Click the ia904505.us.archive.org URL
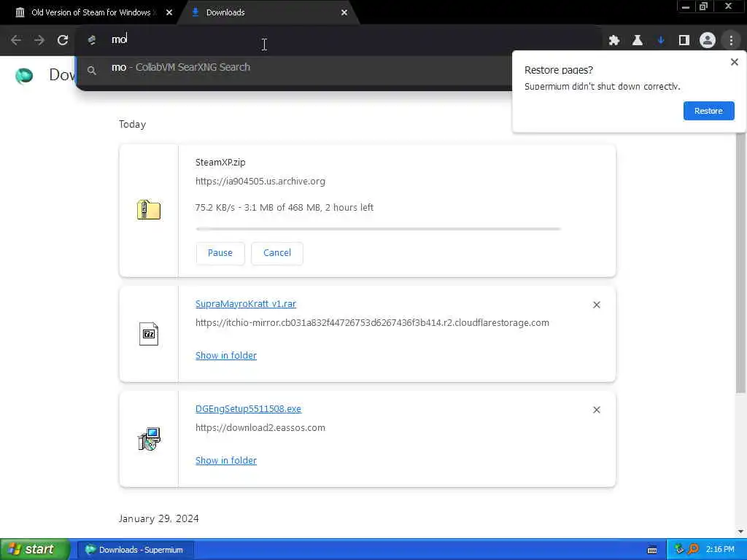This screenshot has height=560, width=747. (x=260, y=182)
